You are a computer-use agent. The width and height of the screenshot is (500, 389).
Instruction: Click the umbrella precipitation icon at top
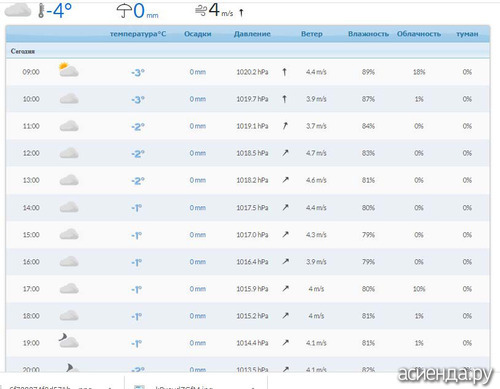pos(124,11)
